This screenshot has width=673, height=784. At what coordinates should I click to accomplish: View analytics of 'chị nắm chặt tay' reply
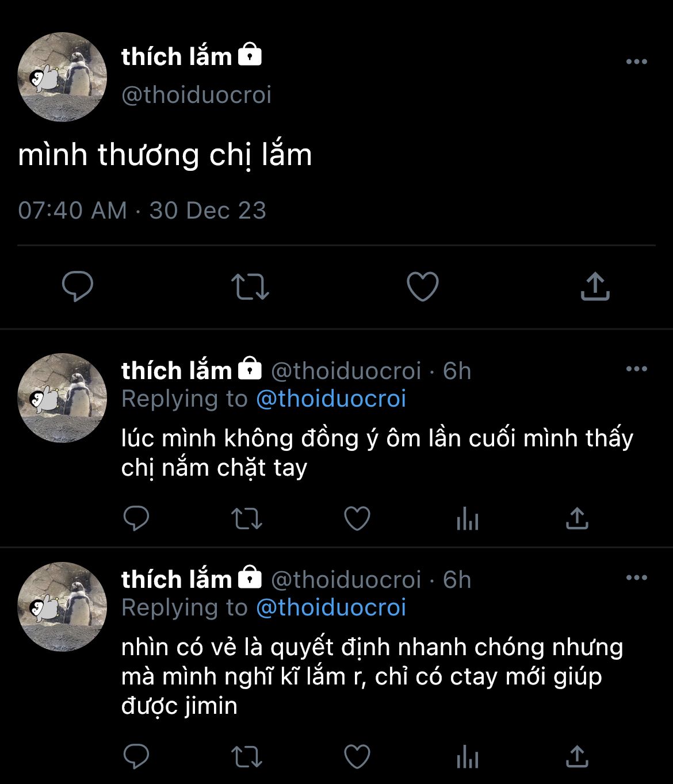click(x=467, y=519)
